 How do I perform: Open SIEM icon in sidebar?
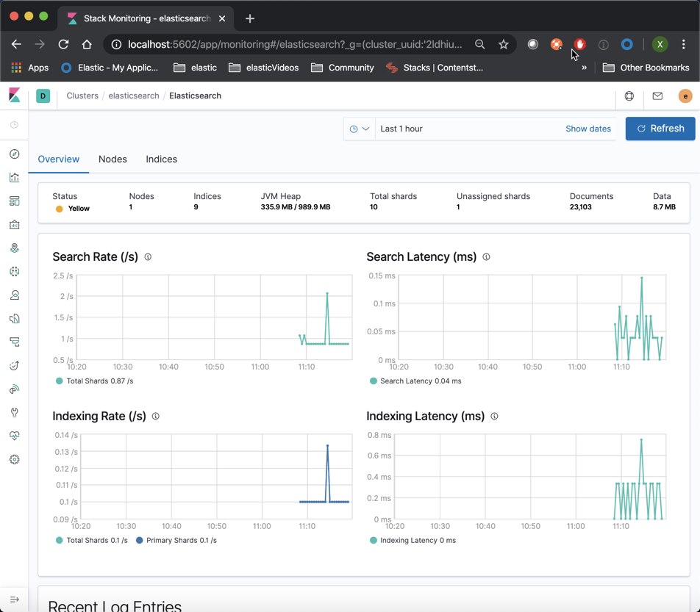[14, 389]
